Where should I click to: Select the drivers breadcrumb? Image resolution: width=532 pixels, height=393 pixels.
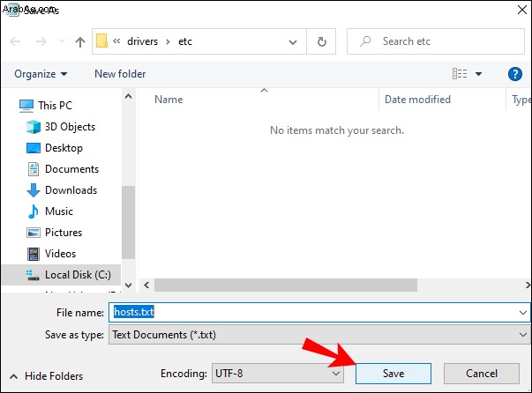(143, 41)
